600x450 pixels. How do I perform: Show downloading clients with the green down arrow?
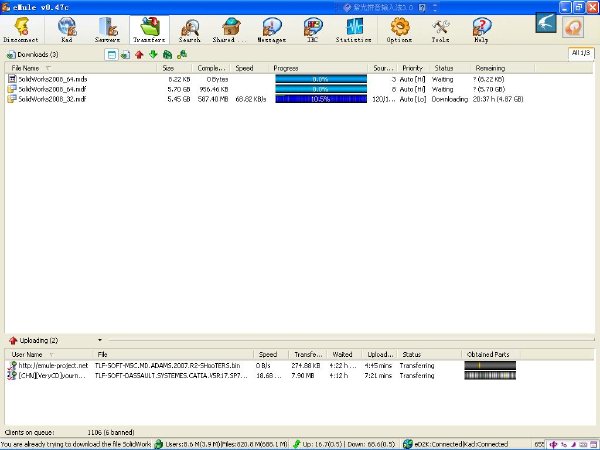[x=153, y=54]
